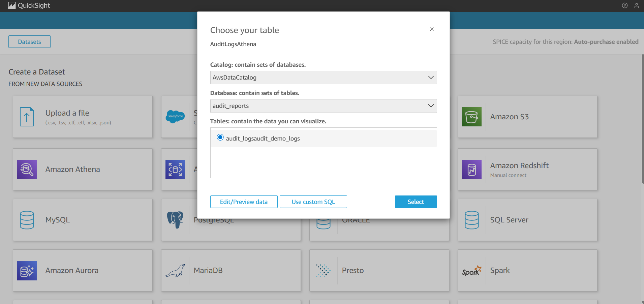The width and height of the screenshot is (644, 304).
Task: Click the Amazon Redshift icon
Action: point(472,169)
